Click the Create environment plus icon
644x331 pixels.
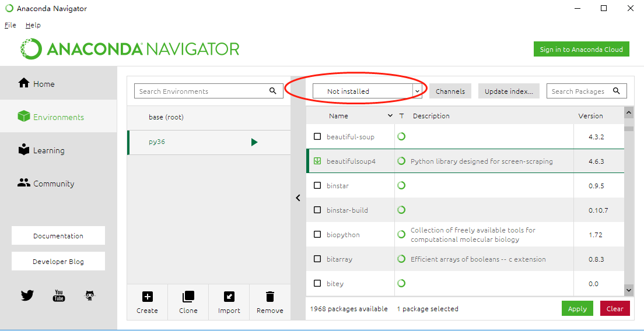point(147,297)
